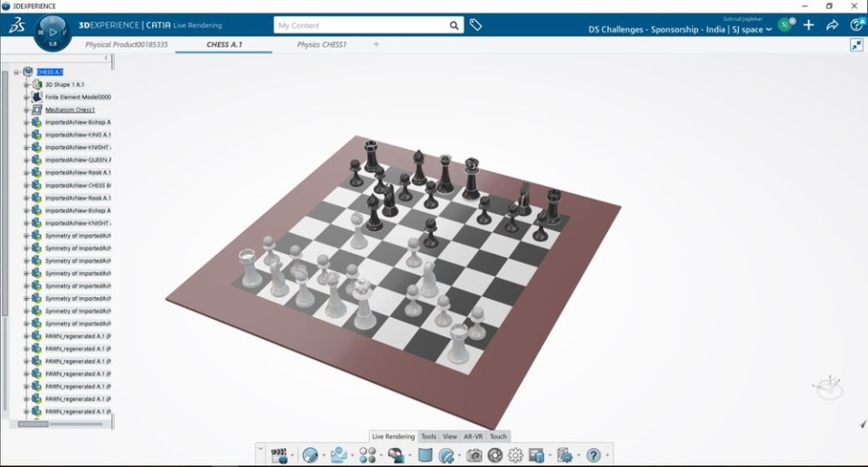This screenshot has height=467, width=868.
Task: Open the AR-VR action bar tab
Action: [x=473, y=436]
